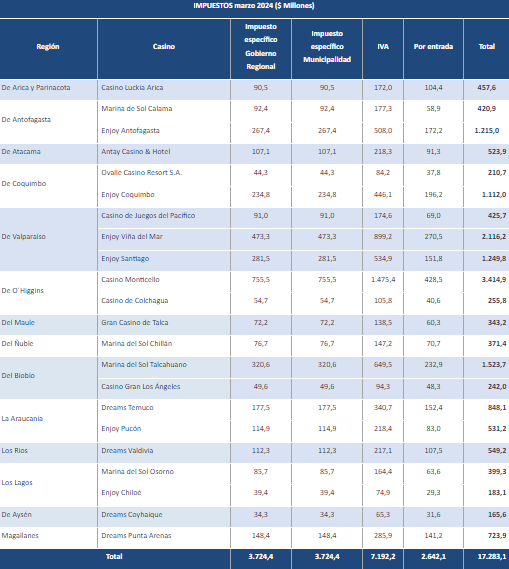This screenshot has width=509, height=569.
Task: Select the IVA value 899,2
Action: click(383, 237)
